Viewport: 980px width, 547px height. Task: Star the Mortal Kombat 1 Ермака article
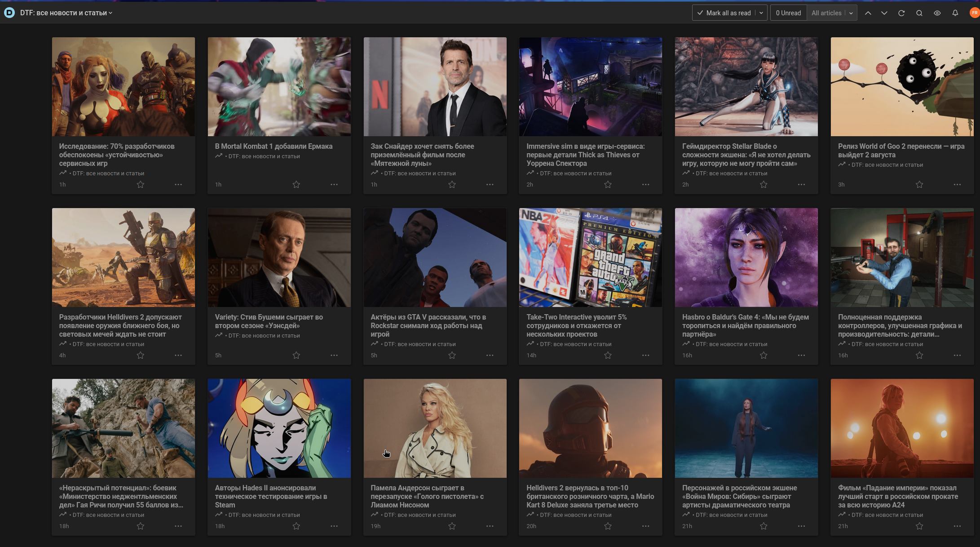tap(296, 185)
